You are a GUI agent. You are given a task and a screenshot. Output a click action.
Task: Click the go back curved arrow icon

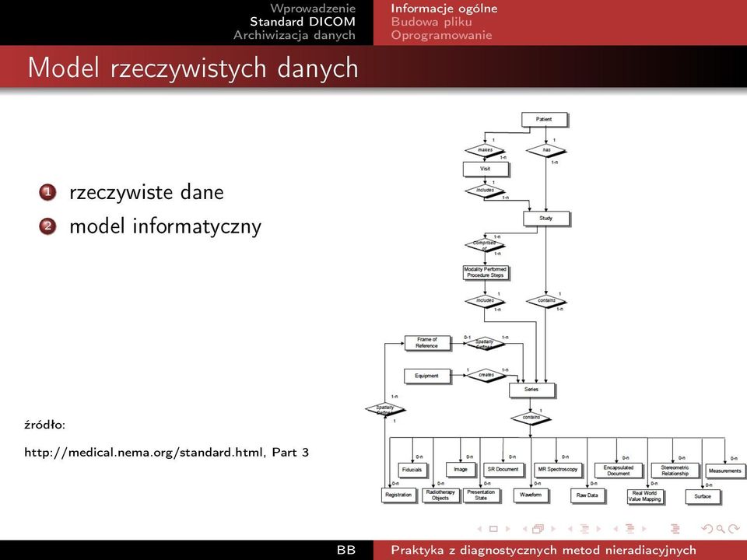(x=707, y=529)
